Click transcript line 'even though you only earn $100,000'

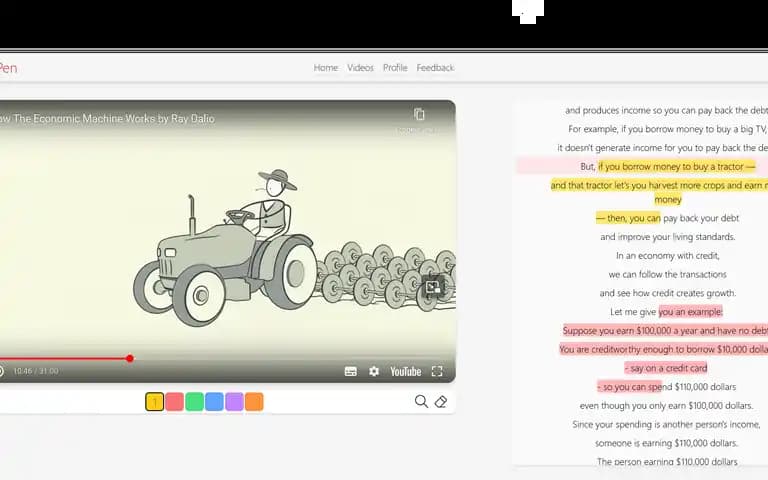(x=667, y=406)
